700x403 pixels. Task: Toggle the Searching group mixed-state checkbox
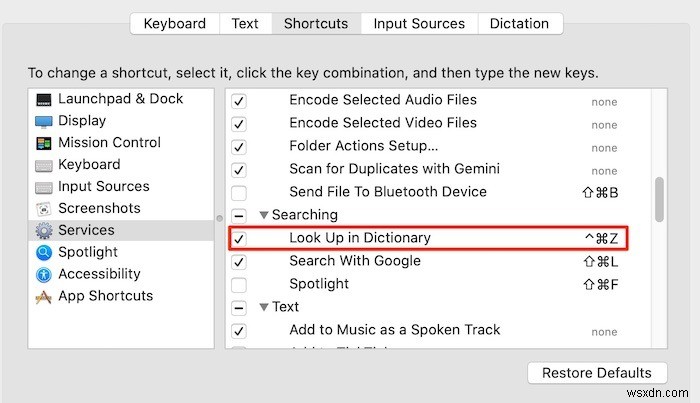(239, 215)
